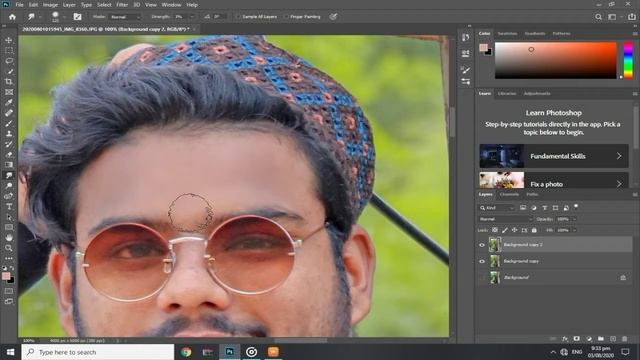The width and height of the screenshot is (640, 360).
Task: Toggle lock position
Action: (x=515, y=230)
